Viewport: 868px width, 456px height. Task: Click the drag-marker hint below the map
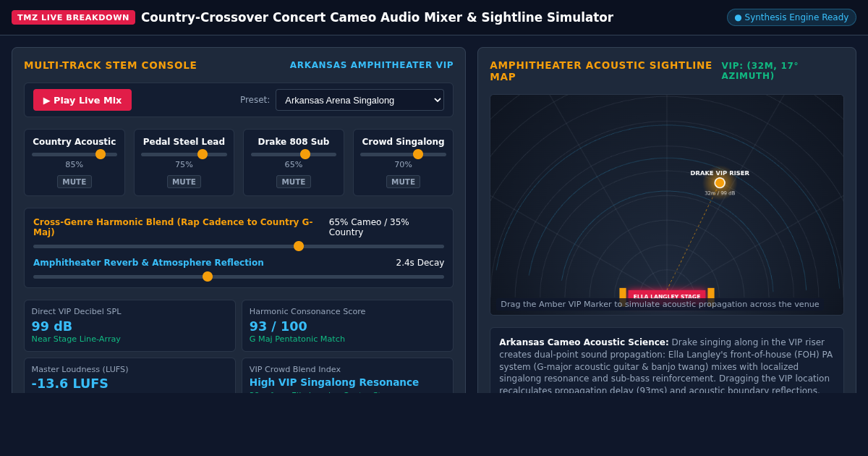pyautogui.click(x=660, y=305)
